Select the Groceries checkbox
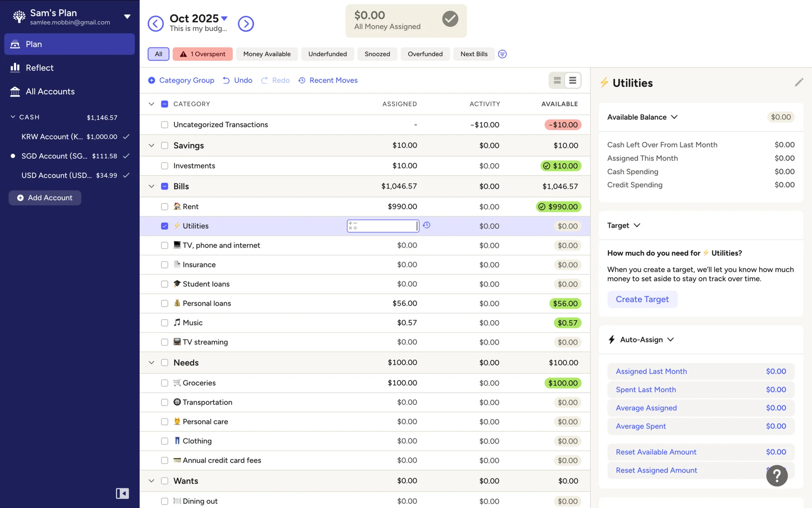812x508 pixels. pyautogui.click(x=165, y=383)
